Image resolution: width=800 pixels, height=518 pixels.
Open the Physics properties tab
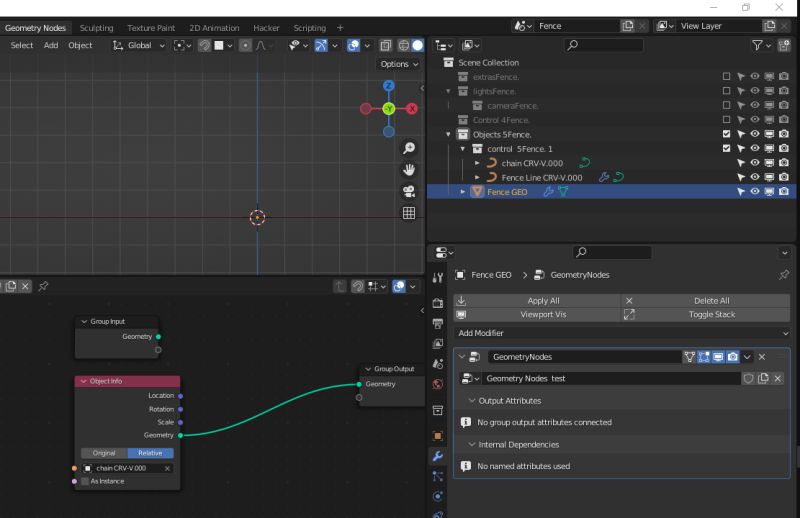[x=438, y=496]
